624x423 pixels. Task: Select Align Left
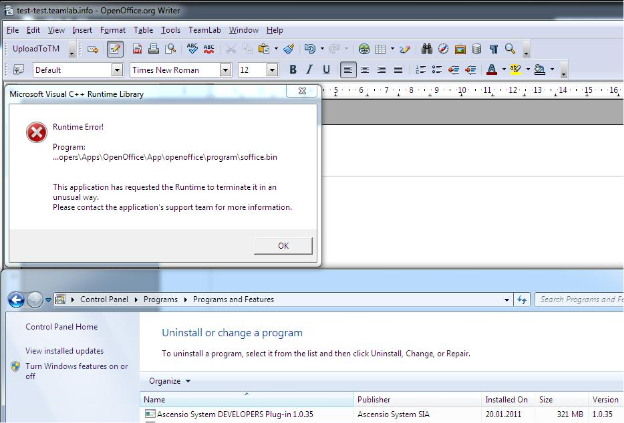[x=348, y=70]
